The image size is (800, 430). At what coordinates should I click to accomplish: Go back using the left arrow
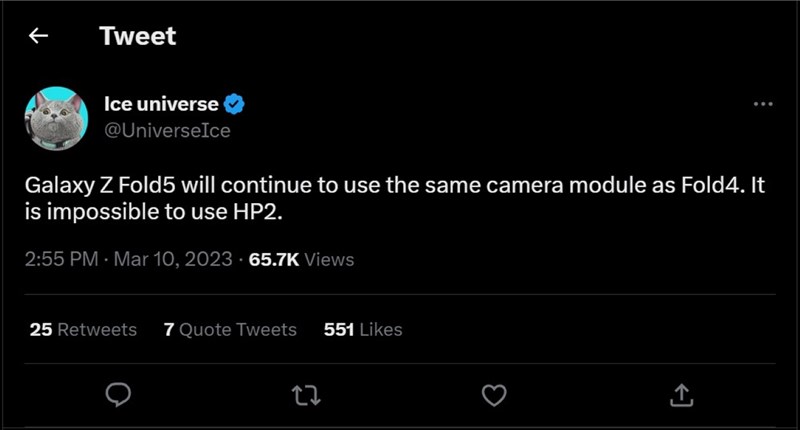(38, 37)
